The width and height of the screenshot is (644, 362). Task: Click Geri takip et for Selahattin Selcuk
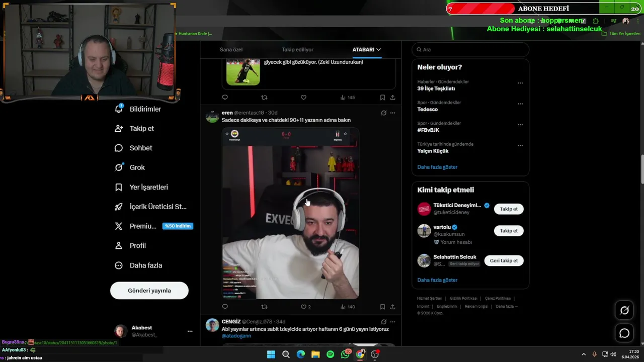(x=504, y=260)
